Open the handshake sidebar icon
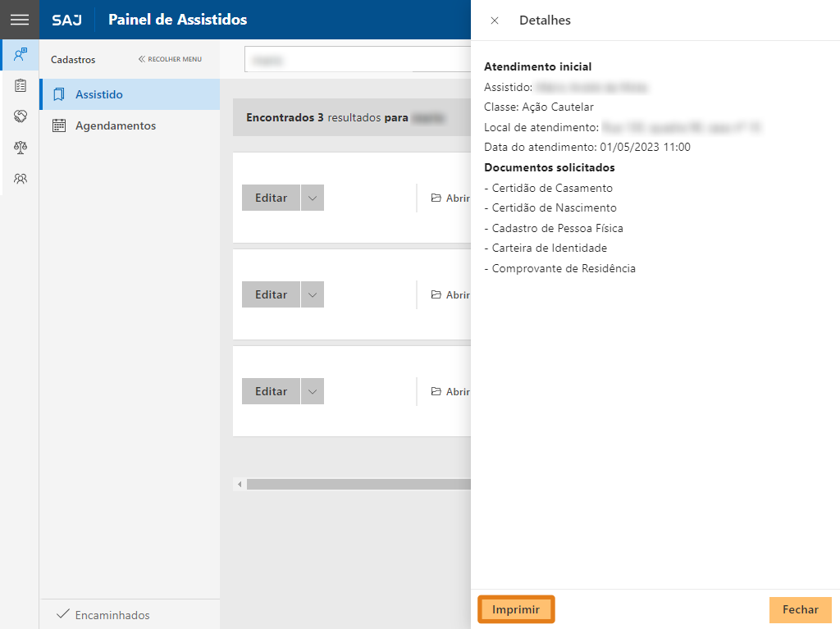This screenshot has width=840, height=629. (21, 116)
